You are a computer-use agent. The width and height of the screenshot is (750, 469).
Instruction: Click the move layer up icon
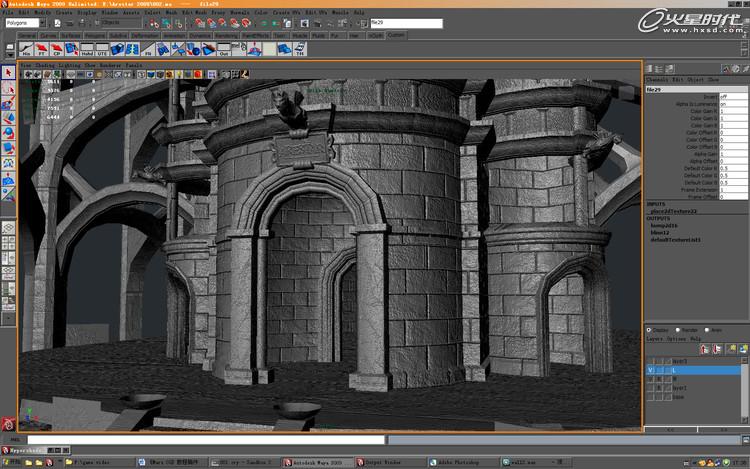click(705, 349)
